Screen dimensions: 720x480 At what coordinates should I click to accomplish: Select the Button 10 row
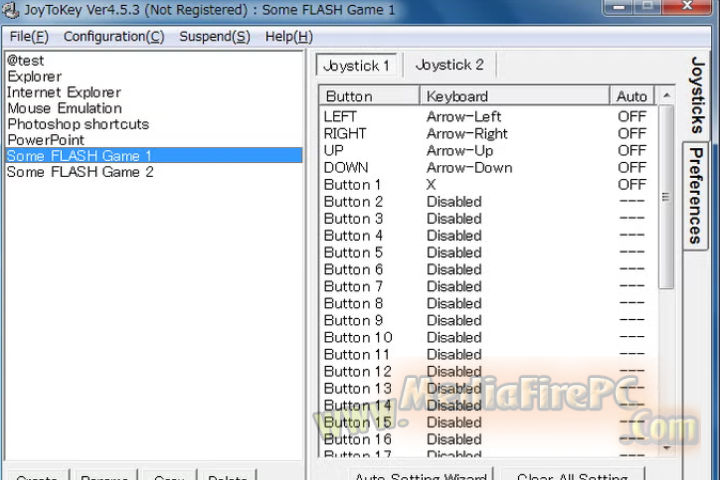tap(489, 338)
